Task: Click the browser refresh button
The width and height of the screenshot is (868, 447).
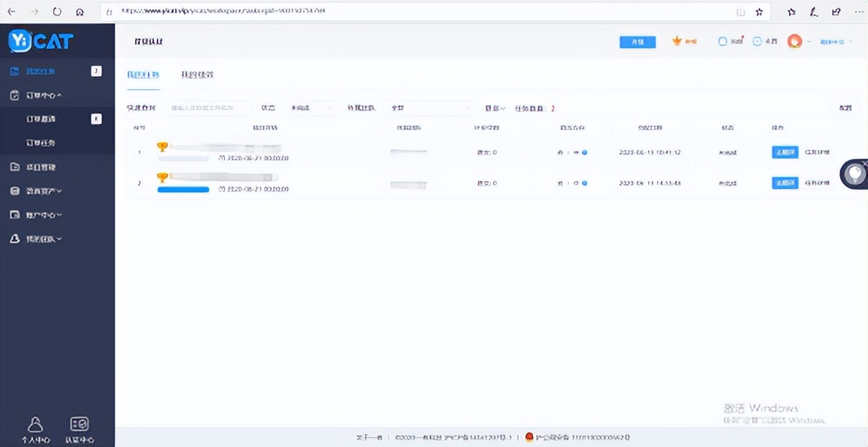Action: point(57,11)
